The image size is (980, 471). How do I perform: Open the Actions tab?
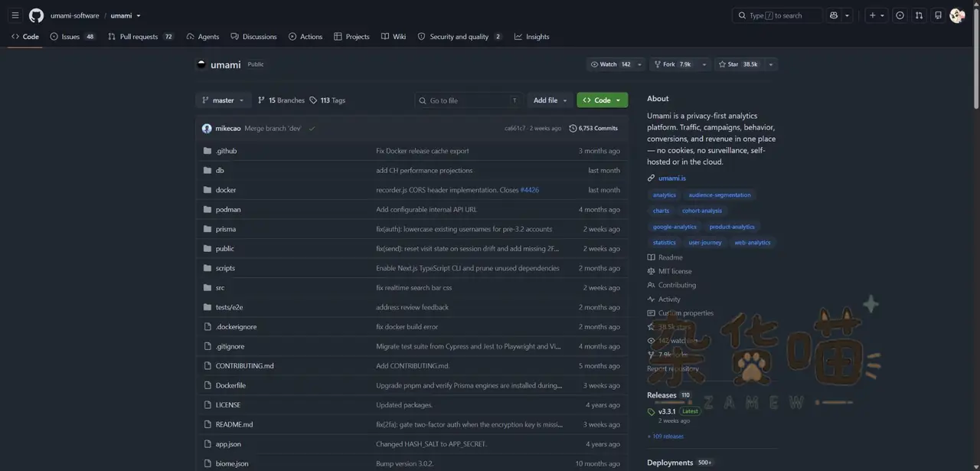(305, 37)
